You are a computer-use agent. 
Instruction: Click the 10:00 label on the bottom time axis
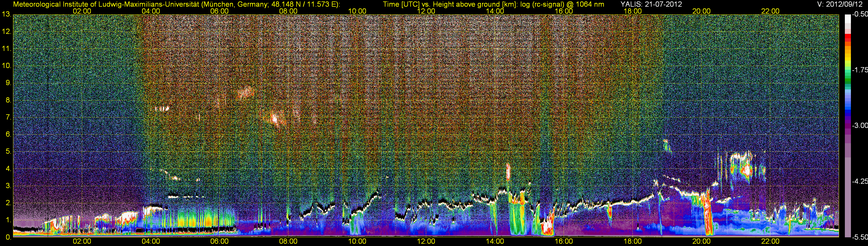(357, 241)
